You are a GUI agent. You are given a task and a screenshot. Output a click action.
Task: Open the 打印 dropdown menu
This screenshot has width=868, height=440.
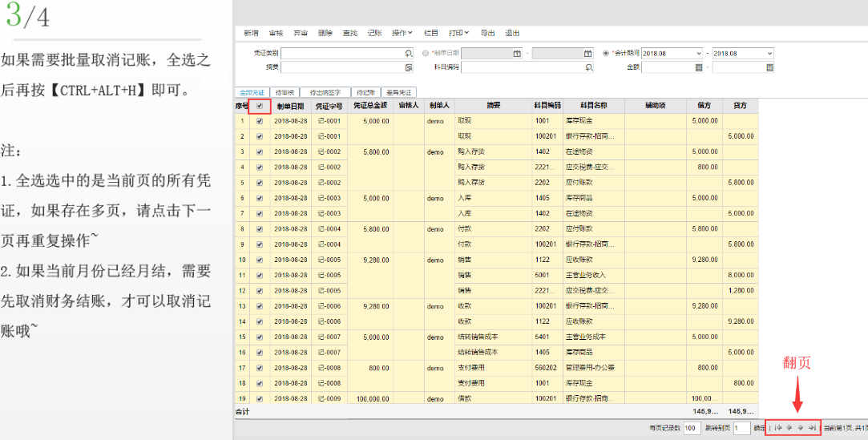coord(459,33)
